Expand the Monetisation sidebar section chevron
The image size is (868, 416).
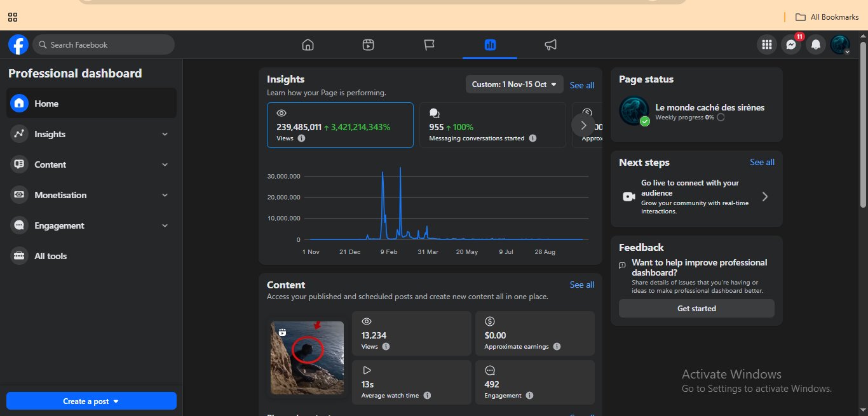pyautogui.click(x=165, y=195)
